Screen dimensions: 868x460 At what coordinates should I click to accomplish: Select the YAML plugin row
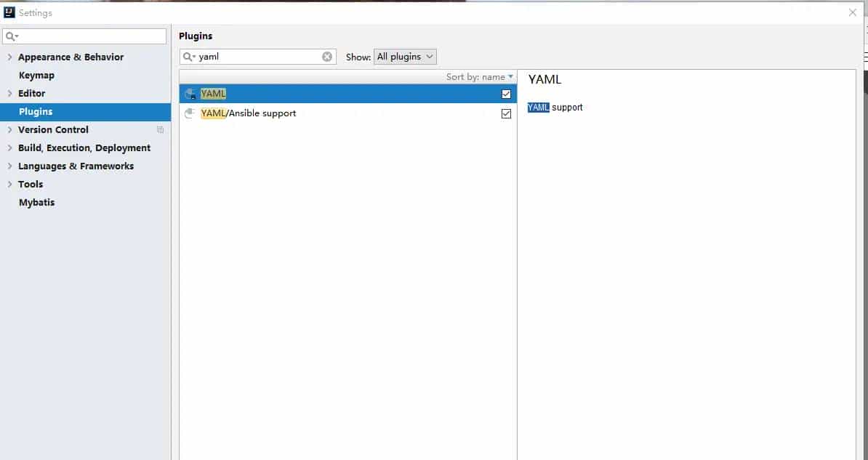click(x=347, y=94)
